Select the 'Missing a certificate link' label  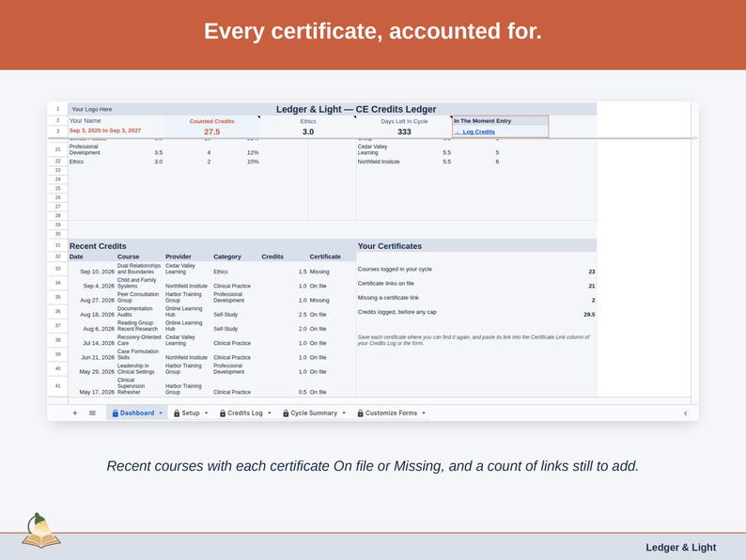pyautogui.click(x=388, y=297)
